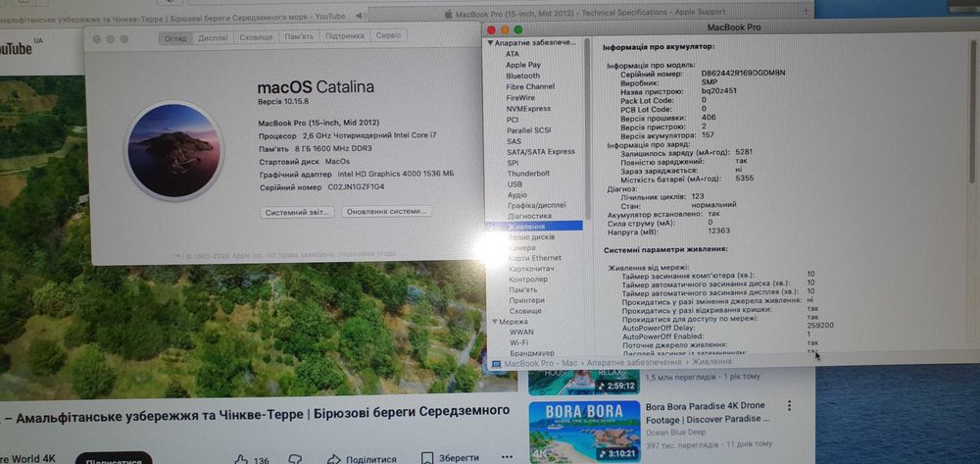Image resolution: width=980 pixels, height=464 pixels.
Task: Switch to Apple Support Technical Specifications tab
Action: click(585, 12)
